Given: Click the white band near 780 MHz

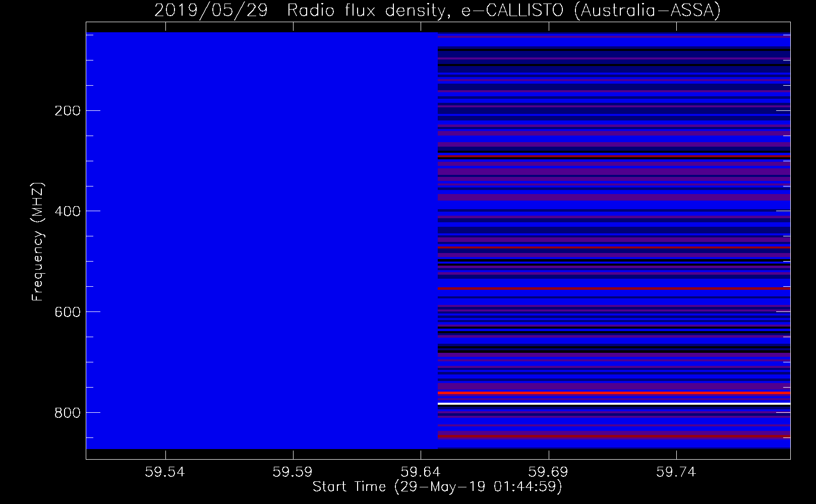Looking at the screenshot, I should click(x=614, y=404).
